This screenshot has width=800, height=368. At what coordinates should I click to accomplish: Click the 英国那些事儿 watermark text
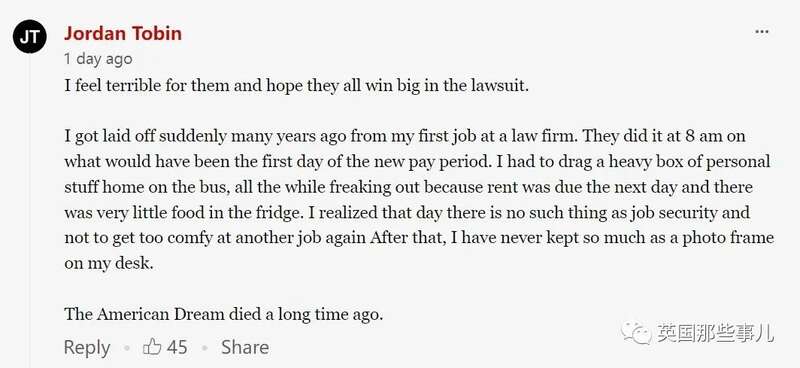(x=715, y=333)
